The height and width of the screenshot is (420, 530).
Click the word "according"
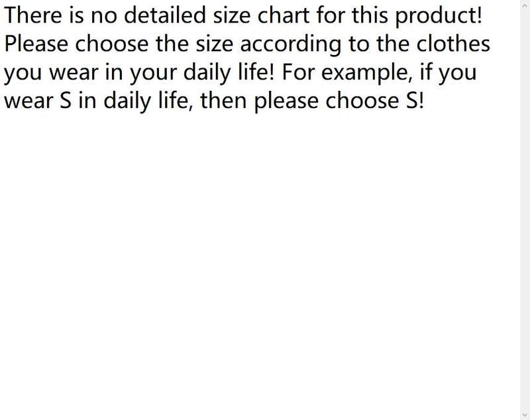tap(291, 45)
